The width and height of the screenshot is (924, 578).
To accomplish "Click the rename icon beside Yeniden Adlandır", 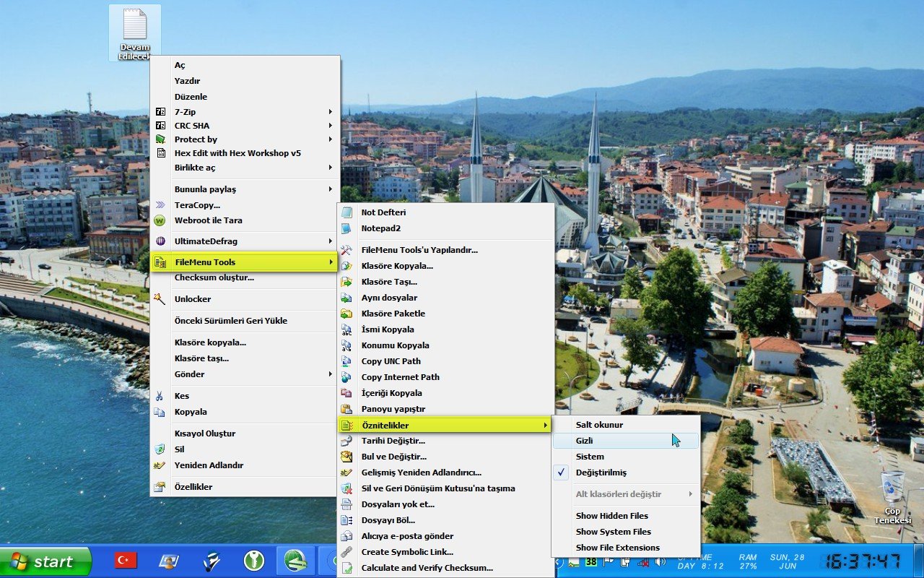I will [x=160, y=465].
